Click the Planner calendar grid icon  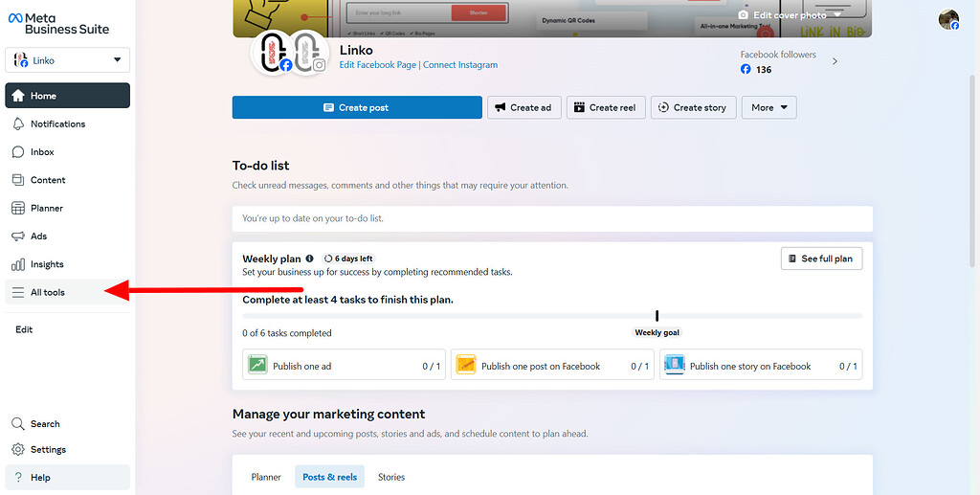pyautogui.click(x=18, y=208)
